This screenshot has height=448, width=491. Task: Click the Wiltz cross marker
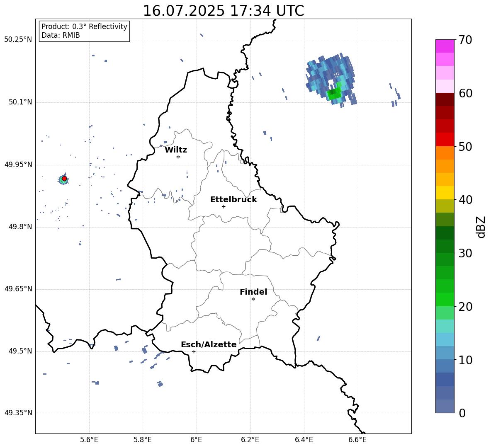click(178, 157)
